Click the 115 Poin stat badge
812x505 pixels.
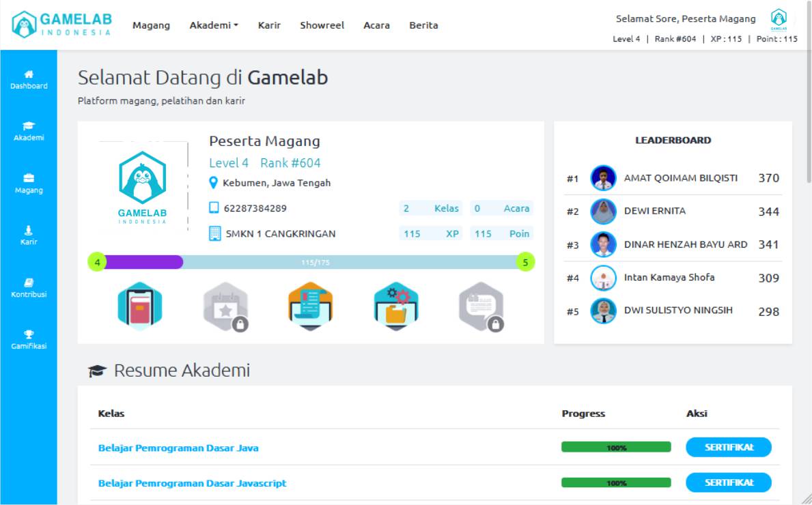pyautogui.click(x=502, y=233)
